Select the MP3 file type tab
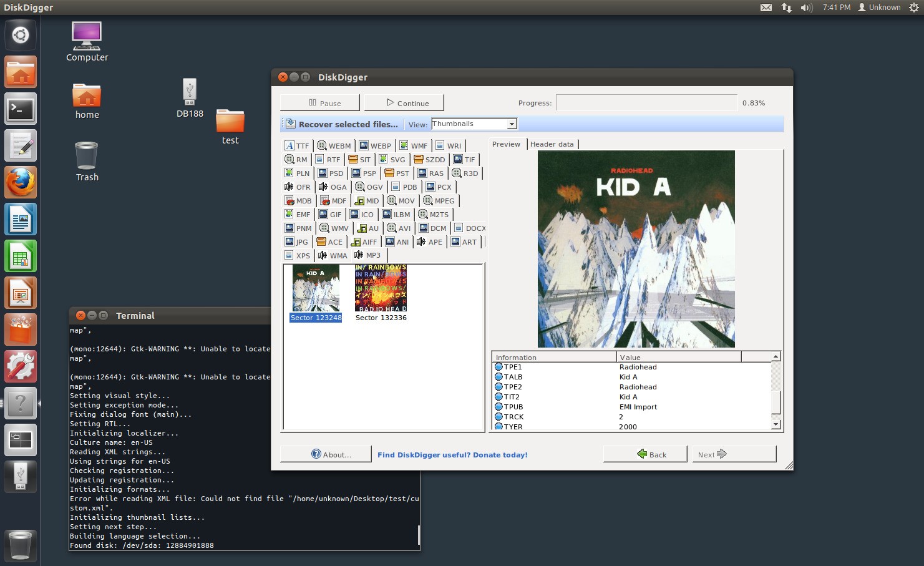Viewport: 924px width, 566px height. click(367, 255)
